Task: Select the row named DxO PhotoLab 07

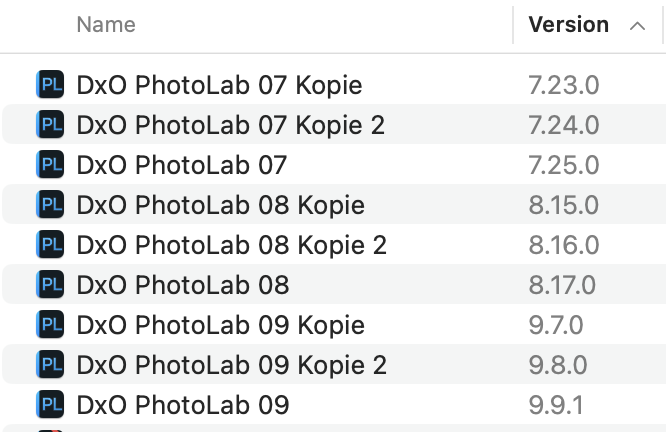Action: tap(333, 164)
